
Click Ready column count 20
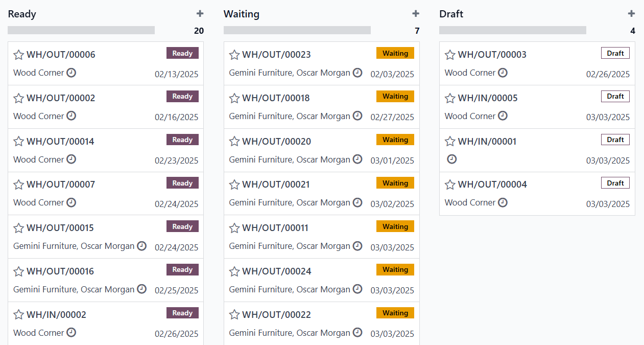(x=199, y=31)
